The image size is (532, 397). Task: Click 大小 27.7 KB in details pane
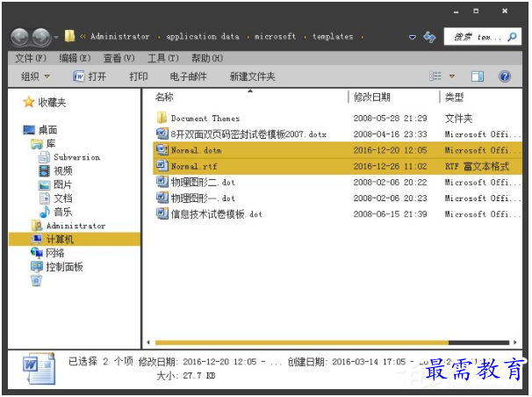point(186,376)
